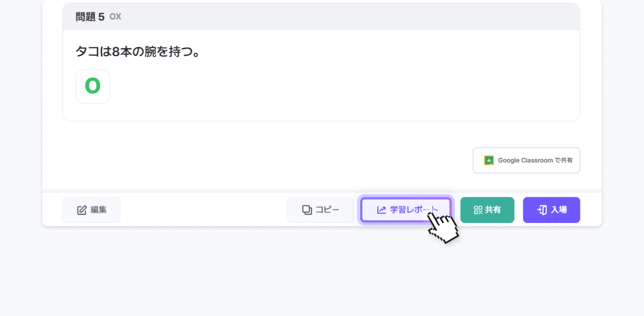Click the OX question type label
Screen dimensions: 644x316
115,17
